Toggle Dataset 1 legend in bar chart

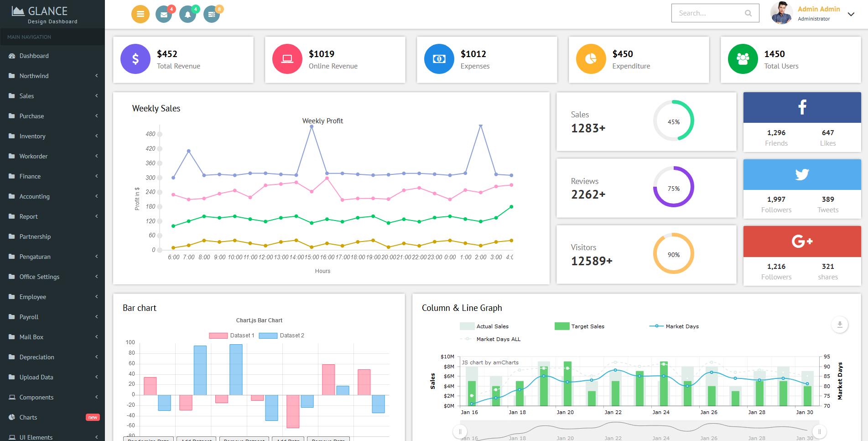pos(232,336)
